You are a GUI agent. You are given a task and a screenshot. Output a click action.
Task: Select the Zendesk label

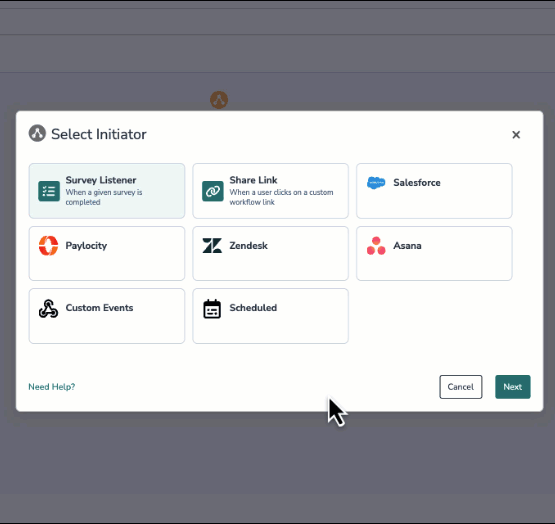click(x=248, y=245)
